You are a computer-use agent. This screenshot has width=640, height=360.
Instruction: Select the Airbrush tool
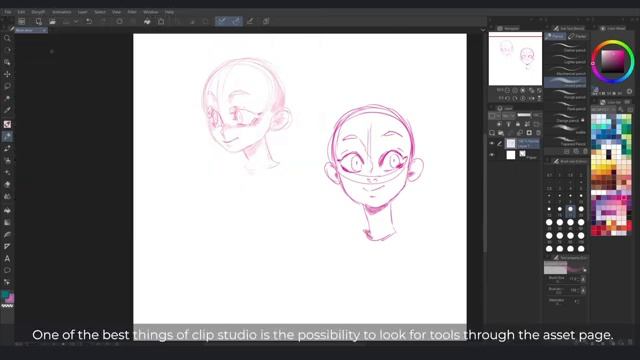(7, 160)
